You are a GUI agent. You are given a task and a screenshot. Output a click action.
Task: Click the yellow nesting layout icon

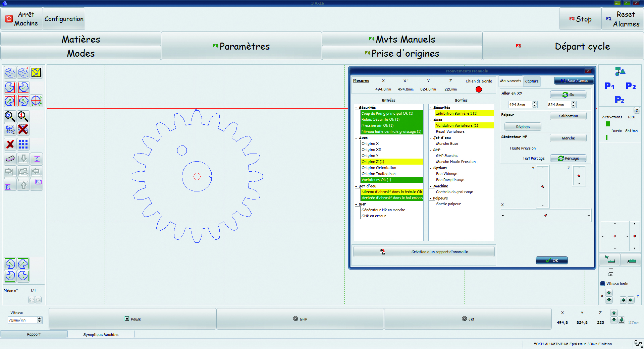coord(36,72)
